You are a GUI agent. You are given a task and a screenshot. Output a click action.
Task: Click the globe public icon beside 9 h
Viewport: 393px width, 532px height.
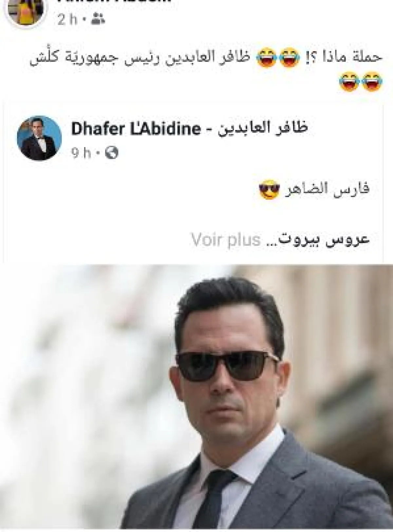tap(111, 153)
